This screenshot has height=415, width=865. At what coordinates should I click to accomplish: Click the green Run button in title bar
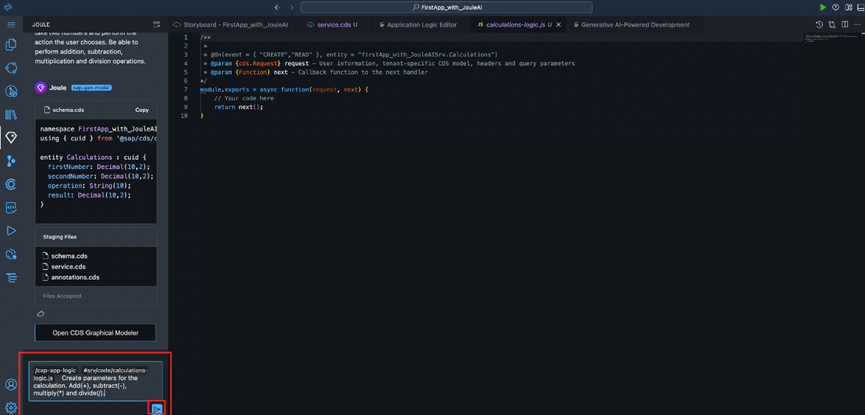coord(823,7)
